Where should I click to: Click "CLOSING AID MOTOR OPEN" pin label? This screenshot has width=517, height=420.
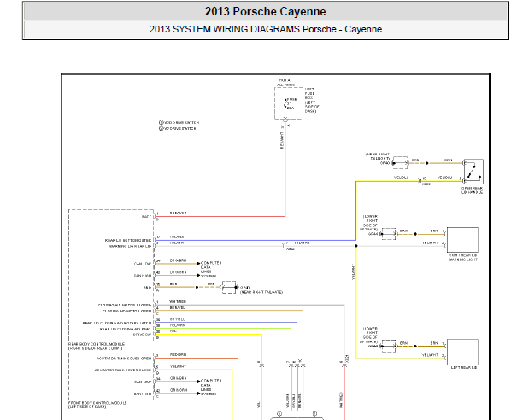[x=127, y=312]
